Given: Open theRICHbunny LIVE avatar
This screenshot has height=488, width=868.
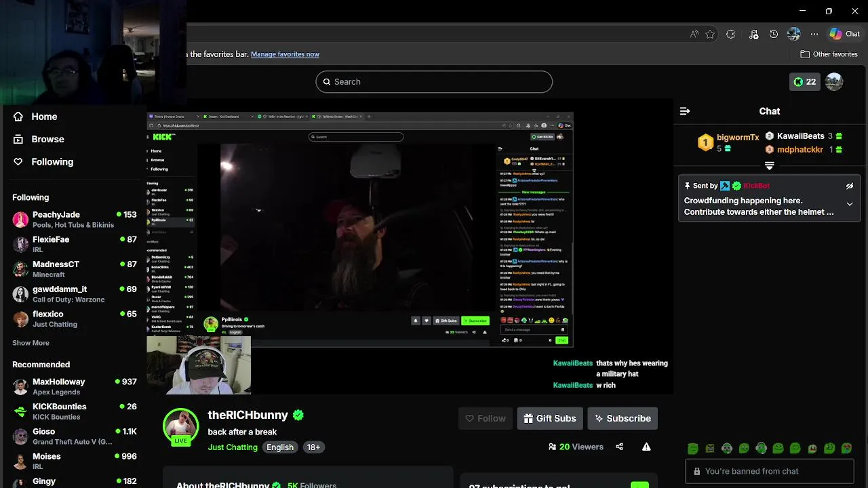Looking at the screenshot, I should point(180,426).
